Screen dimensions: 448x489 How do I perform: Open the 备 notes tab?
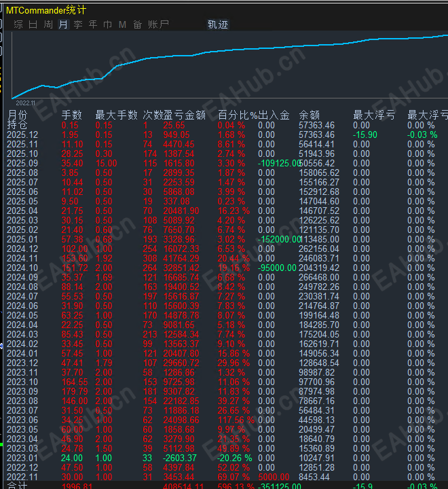coord(138,24)
